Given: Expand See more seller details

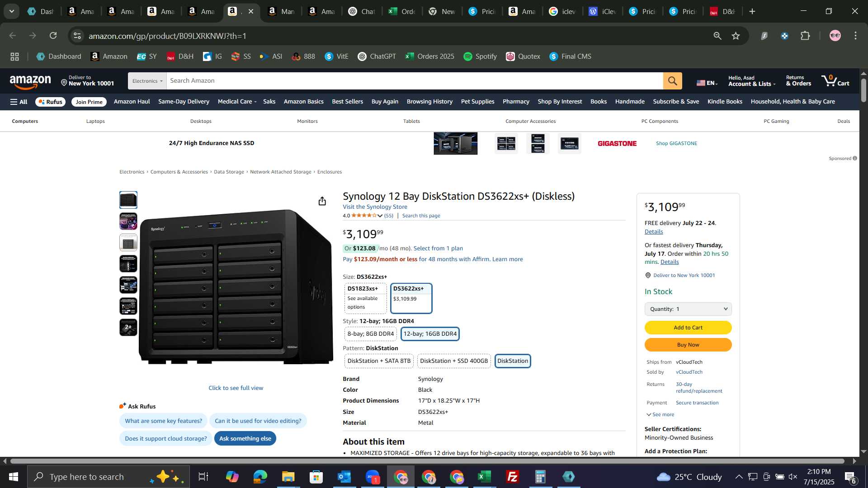Looking at the screenshot, I should [x=660, y=415].
